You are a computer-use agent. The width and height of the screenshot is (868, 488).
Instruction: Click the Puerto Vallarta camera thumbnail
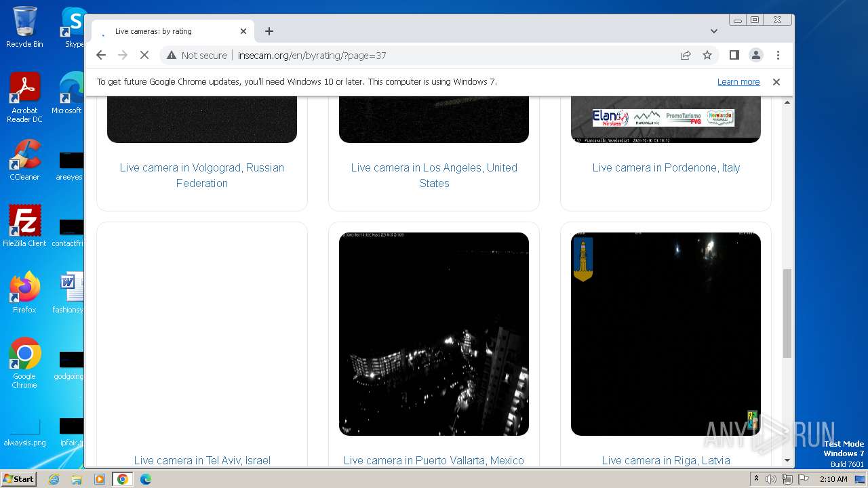(x=434, y=334)
